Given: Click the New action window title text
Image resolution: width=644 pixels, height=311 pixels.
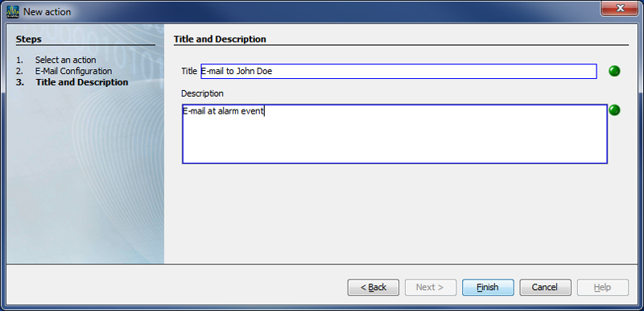Looking at the screenshot, I should click(47, 12).
